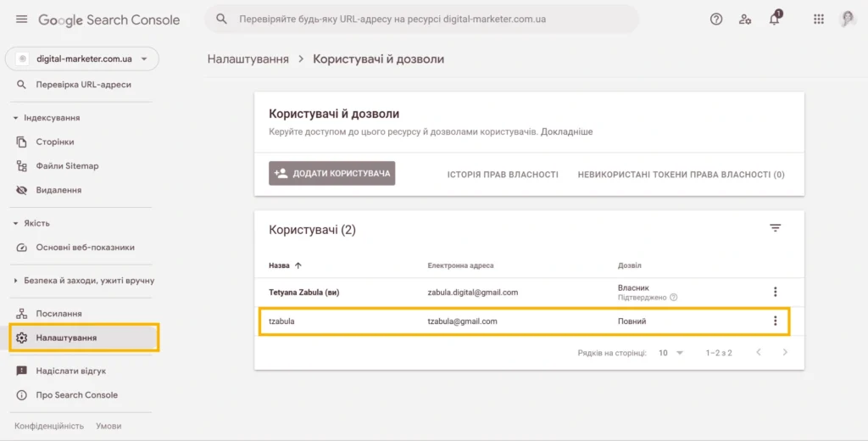The height and width of the screenshot is (441, 868).
Task: Open the account profile avatar
Action: (848, 19)
